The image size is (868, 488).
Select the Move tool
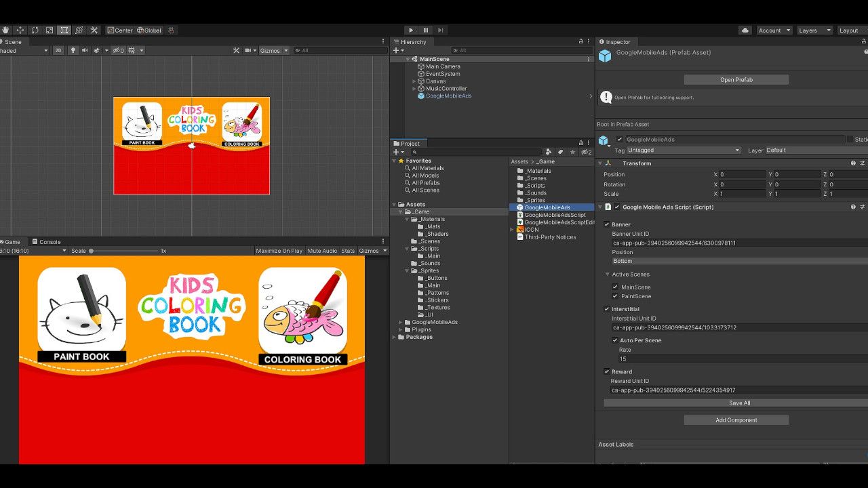(x=20, y=30)
